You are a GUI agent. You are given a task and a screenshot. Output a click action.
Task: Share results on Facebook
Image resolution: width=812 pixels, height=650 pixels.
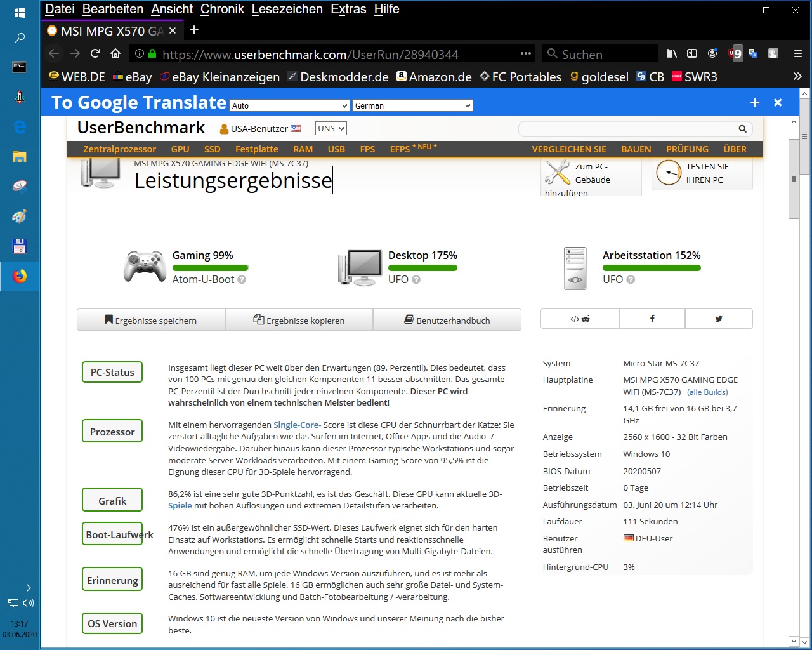[652, 319]
